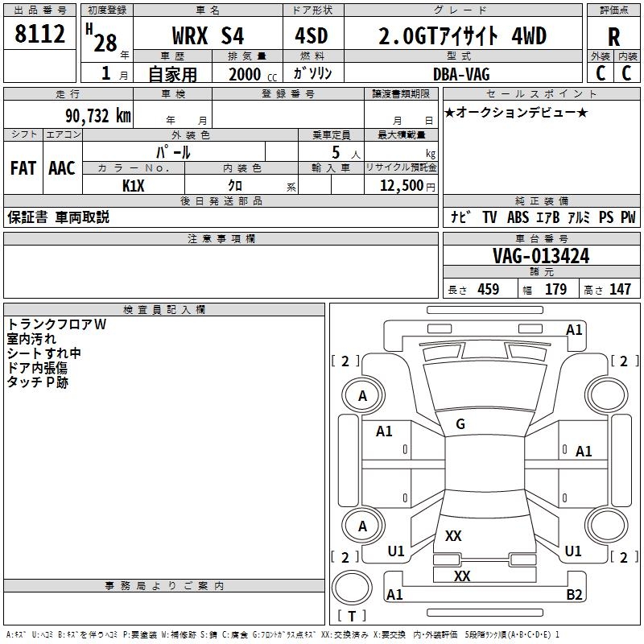Image resolution: width=644 pixels, height=644 pixels.
Task: Click the A1 mark on front bumper
Action: [x=574, y=329]
